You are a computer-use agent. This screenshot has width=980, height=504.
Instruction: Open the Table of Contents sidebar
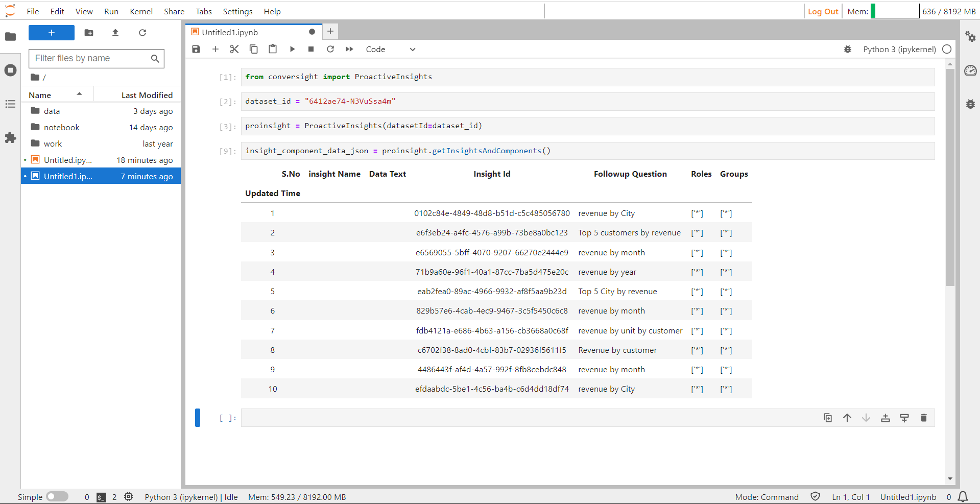pos(10,104)
